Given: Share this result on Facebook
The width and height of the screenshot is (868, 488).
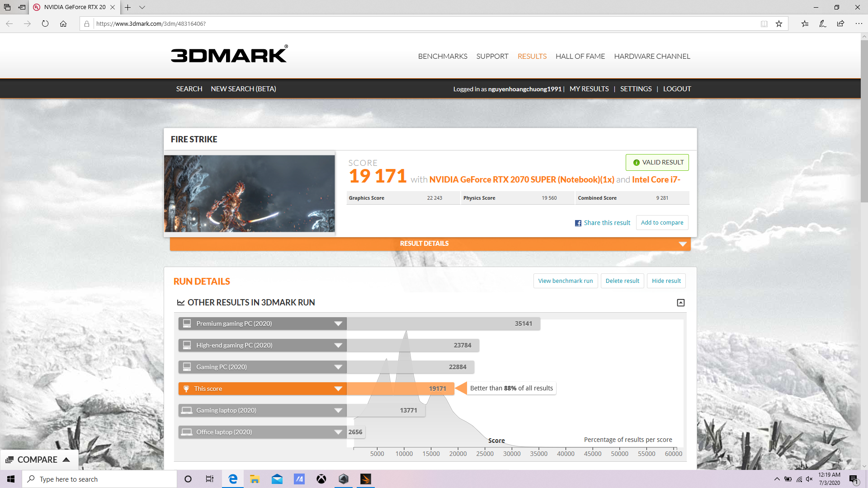Looking at the screenshot, I should [603, 223].
